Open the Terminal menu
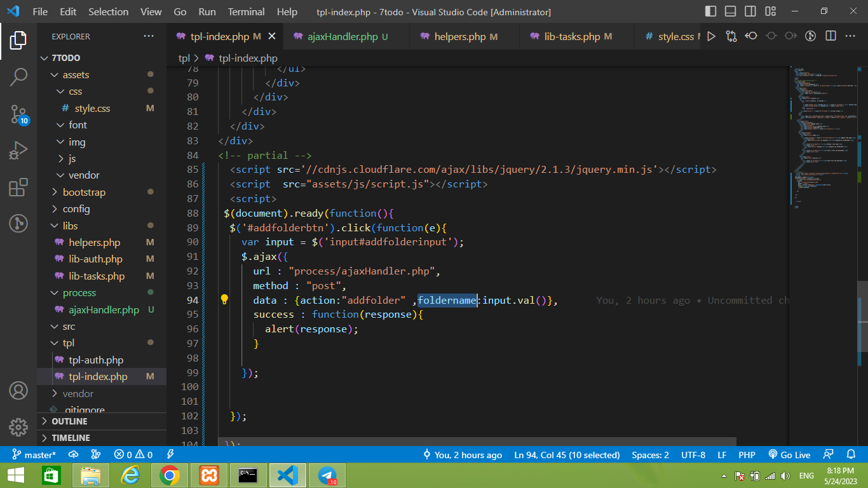 coord(247,11)
